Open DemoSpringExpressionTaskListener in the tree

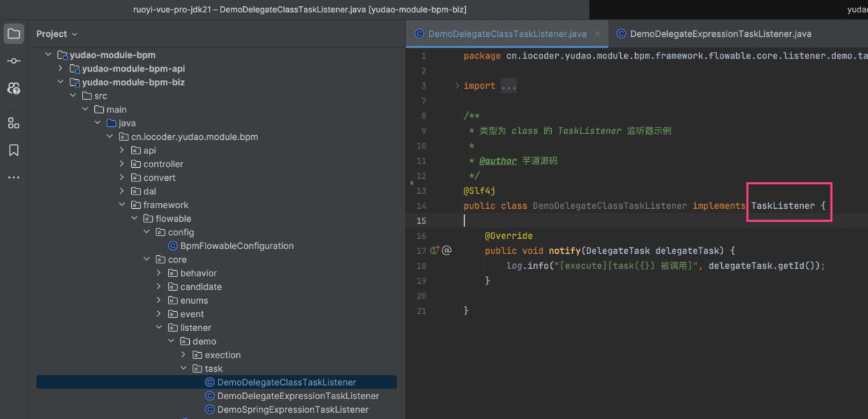click(292, 409)
